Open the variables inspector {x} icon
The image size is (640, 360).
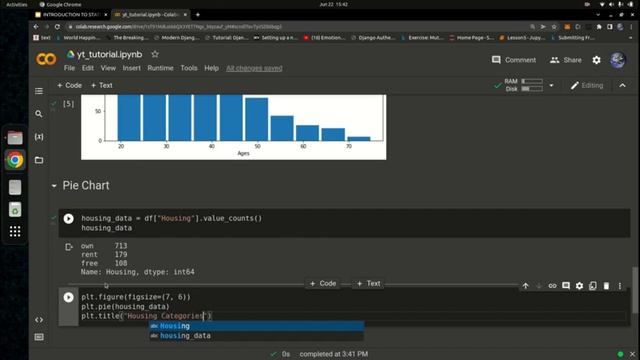click(39, 137)
